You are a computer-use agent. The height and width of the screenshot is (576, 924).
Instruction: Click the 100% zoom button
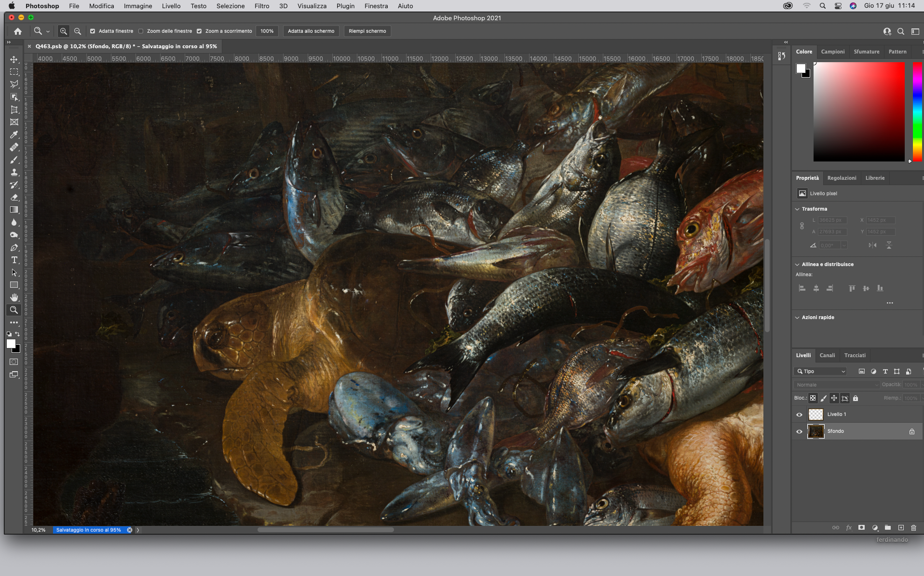pyautogui.click(x=267, y=31)
